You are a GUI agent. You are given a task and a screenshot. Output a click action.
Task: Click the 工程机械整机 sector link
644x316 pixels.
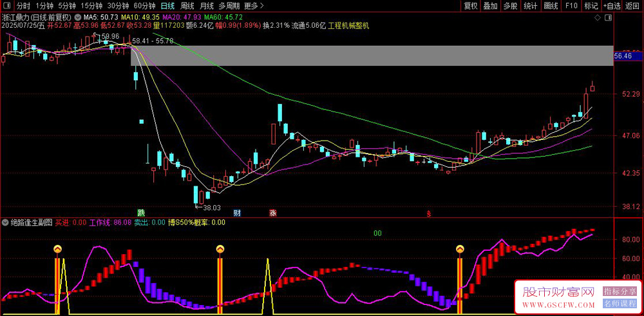click(x=348, y=26)
